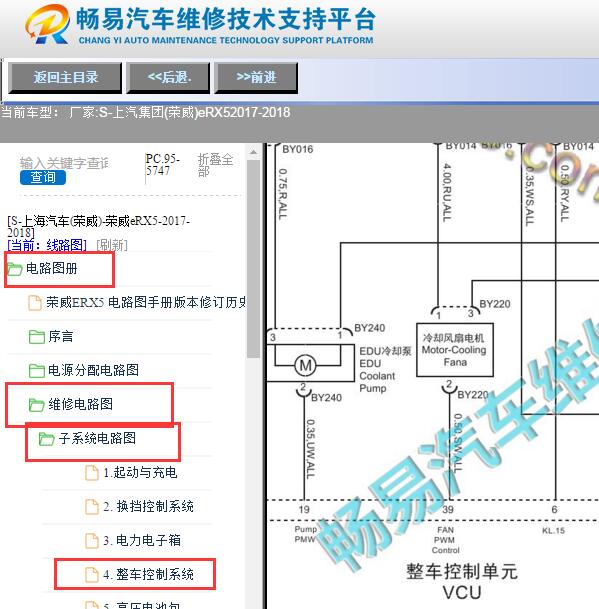Click the 0.35,UW,ALL wire label
Viewport: 599px width, 609px height.
[310, 449]
